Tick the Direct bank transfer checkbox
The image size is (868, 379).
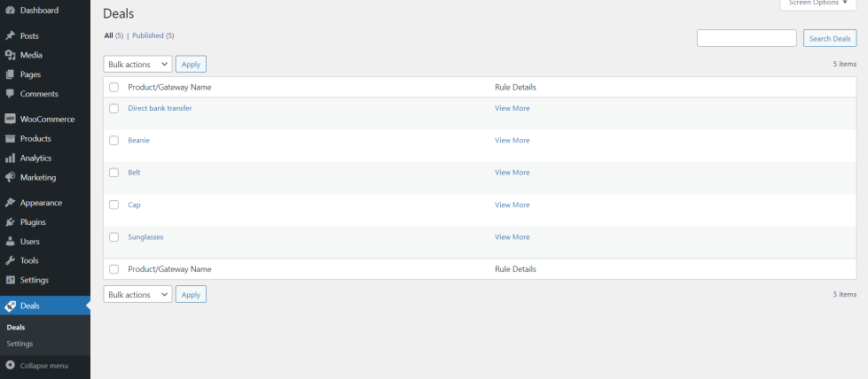tap(113, 108)
